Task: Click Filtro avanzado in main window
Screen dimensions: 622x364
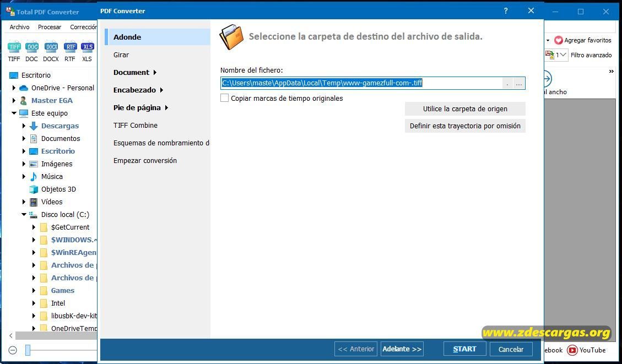Action: pos(591,55)
